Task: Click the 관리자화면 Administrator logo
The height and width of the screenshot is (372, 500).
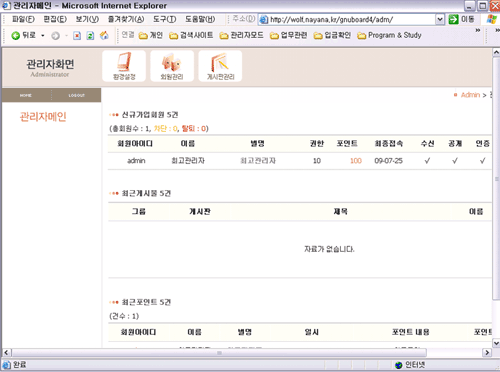Action: (50, 67)
